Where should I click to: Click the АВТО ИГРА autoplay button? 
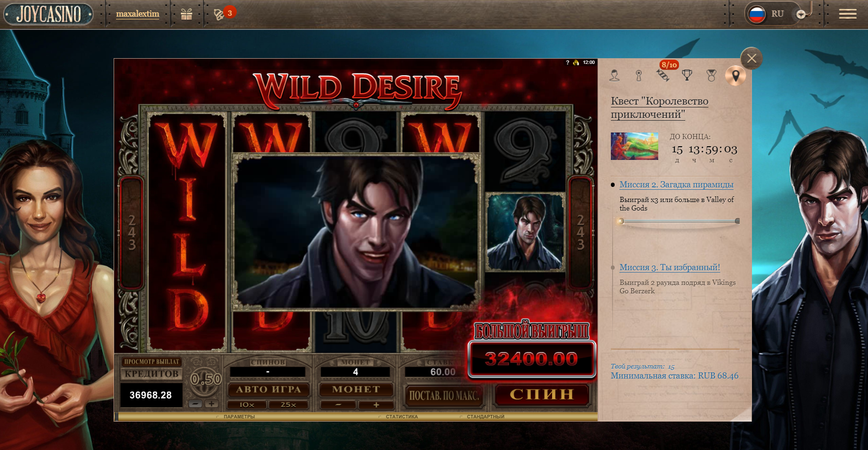tap(268, 389)
